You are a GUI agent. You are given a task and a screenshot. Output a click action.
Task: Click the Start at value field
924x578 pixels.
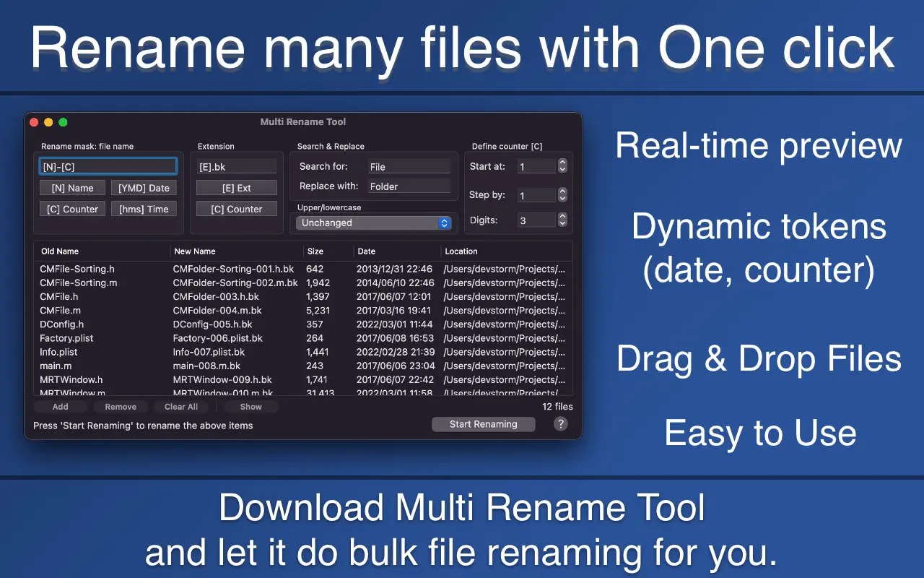click(x=536, y=166)
